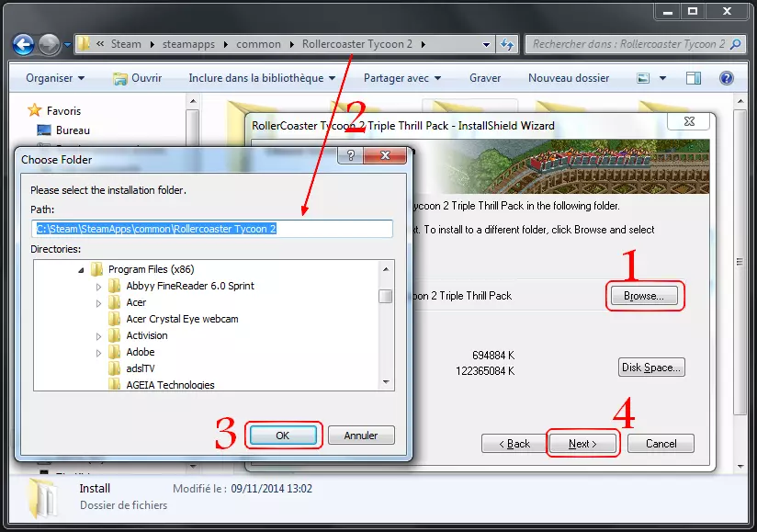Viewport: 757px width, 532px height.
Task: Select the AGEIA Technologies folder
Action: point(170,385)
